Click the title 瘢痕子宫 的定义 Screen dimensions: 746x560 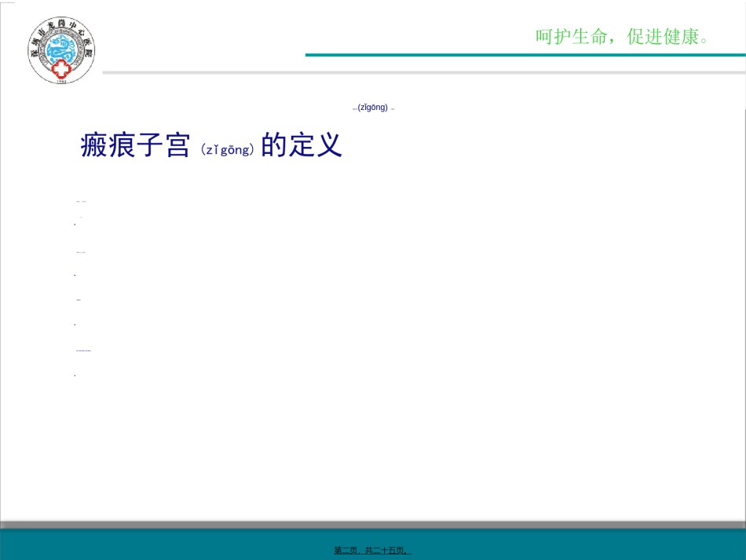click(211, 145)
